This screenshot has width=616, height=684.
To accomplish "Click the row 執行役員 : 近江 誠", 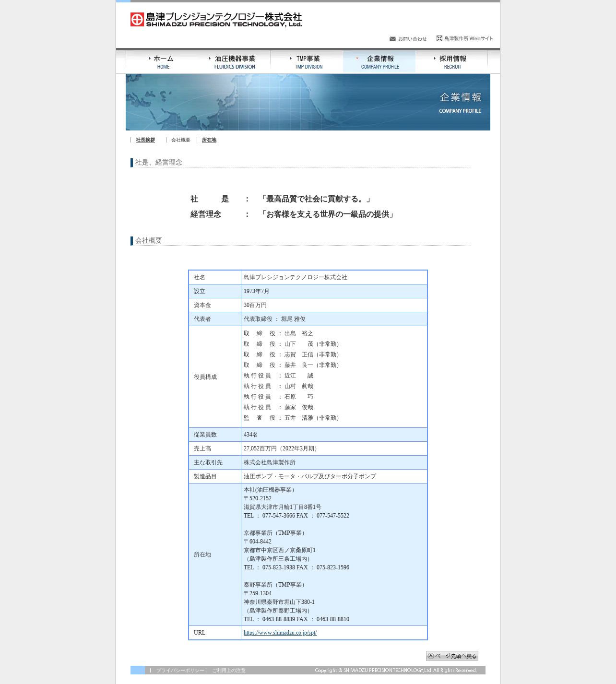I will coord(278,376).
